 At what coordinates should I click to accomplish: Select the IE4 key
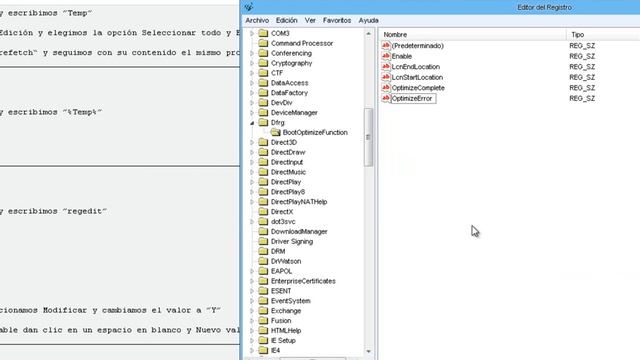click(276, 350)
